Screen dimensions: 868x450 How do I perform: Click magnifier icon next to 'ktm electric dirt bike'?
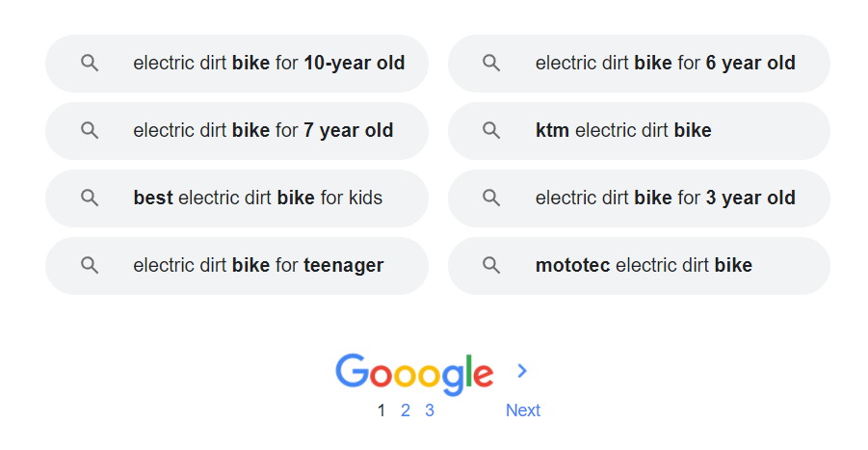[491, 131]
